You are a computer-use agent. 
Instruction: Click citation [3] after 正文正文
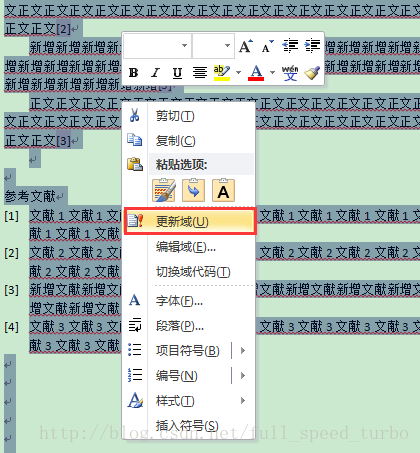[63, 140]
